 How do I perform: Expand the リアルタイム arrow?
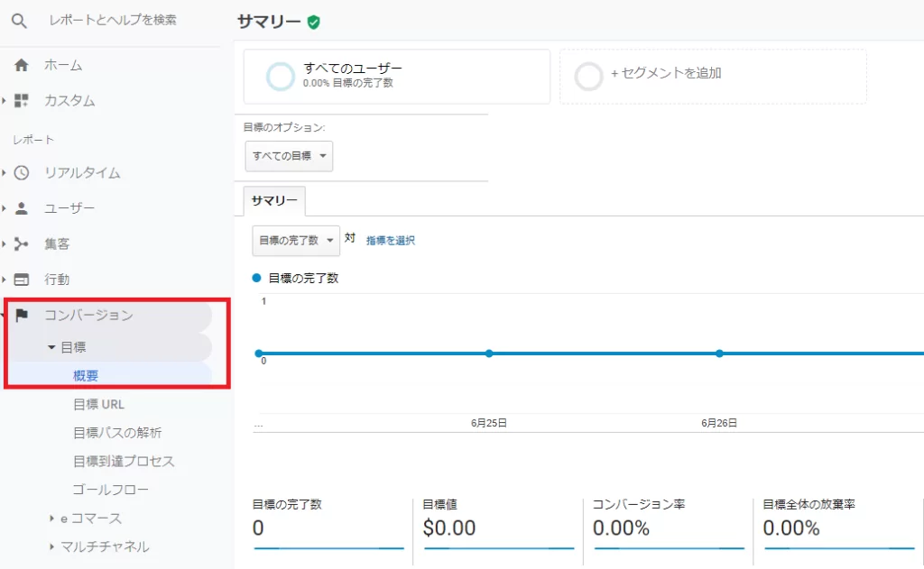(4, 172)
